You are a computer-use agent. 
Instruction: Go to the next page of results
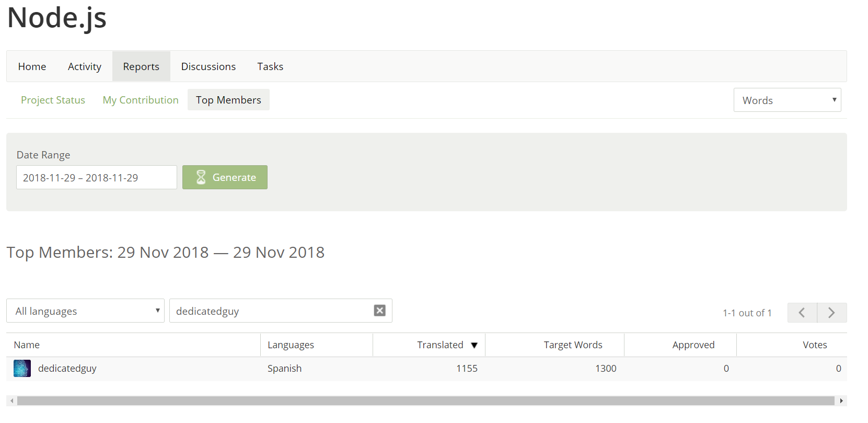coord(832,313)
